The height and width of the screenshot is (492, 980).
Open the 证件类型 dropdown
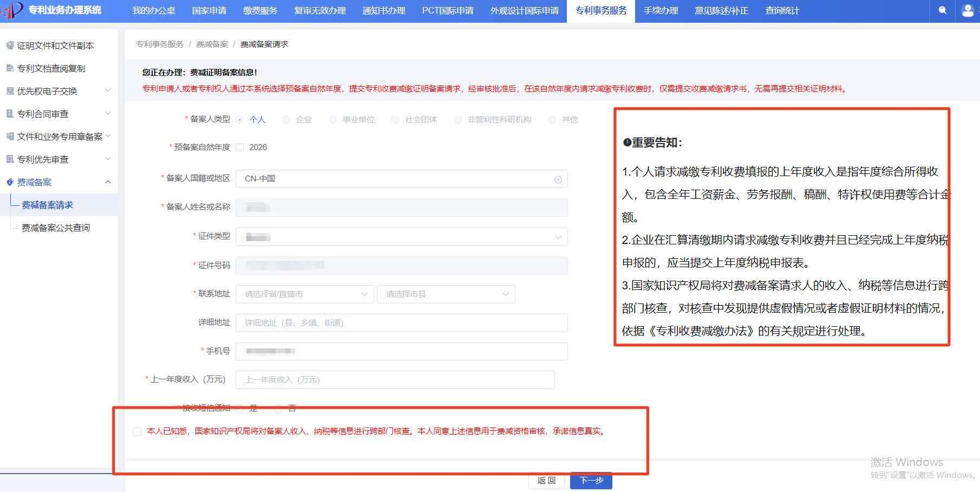click(x=401, y=237)
